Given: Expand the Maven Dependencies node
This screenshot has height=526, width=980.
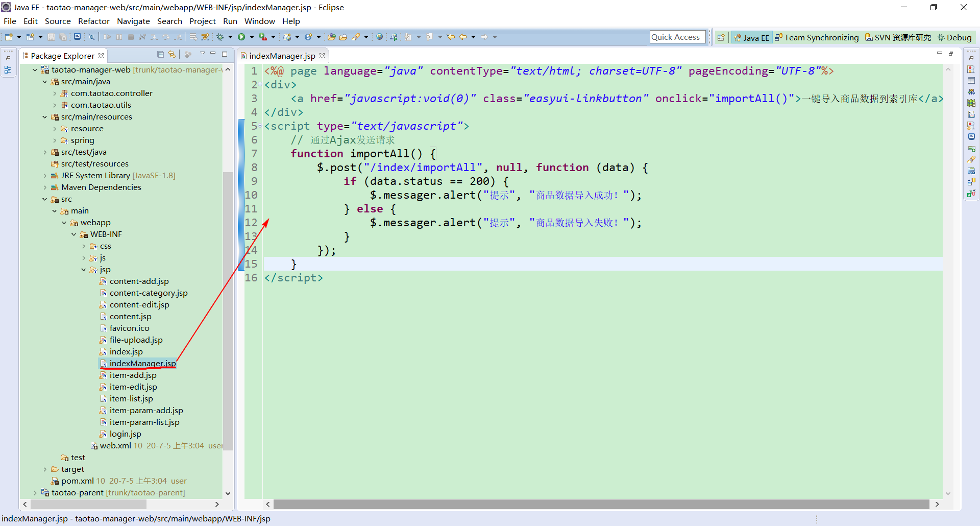Looking at the screenshot, I should [45, 187].
